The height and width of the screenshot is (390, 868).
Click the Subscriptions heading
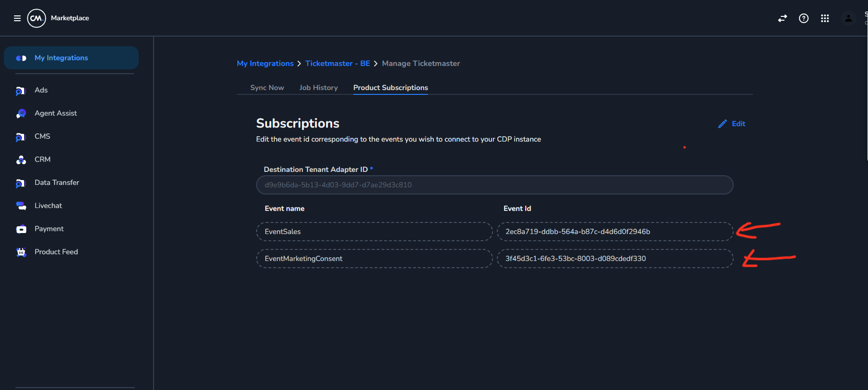coord(298,123)
